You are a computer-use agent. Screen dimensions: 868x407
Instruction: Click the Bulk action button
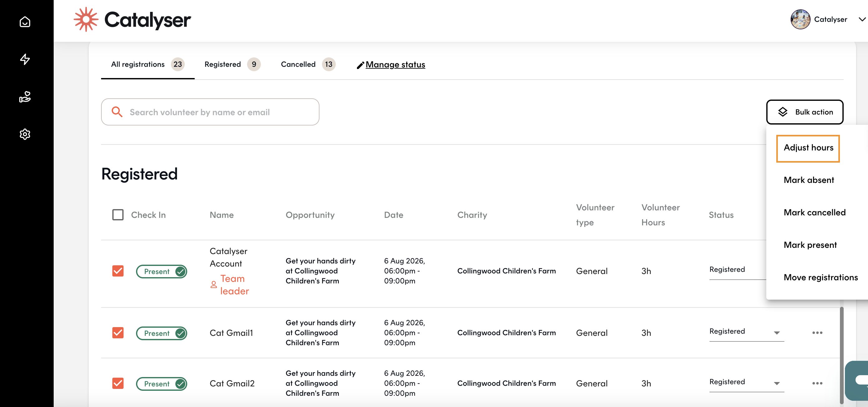[x=805, y=112]
